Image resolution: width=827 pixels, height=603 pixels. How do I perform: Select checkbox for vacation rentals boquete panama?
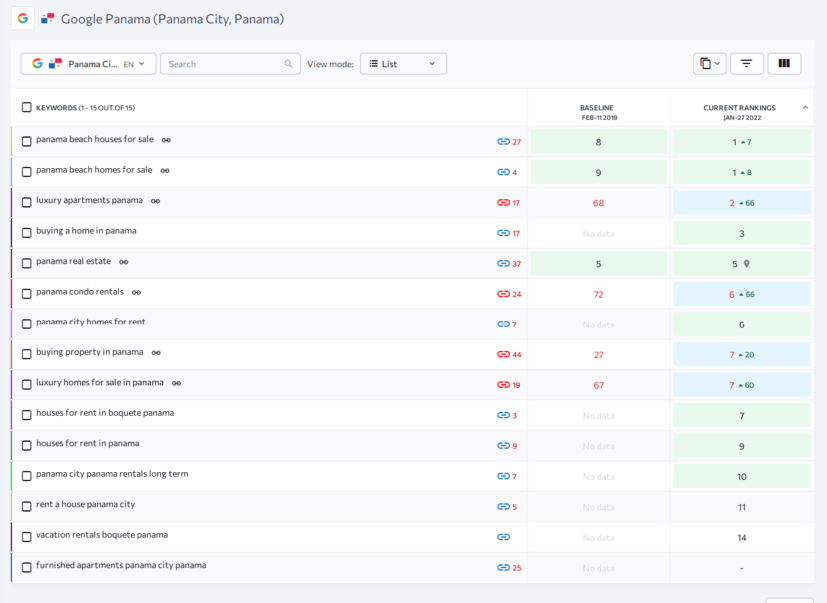pos(26,537)
